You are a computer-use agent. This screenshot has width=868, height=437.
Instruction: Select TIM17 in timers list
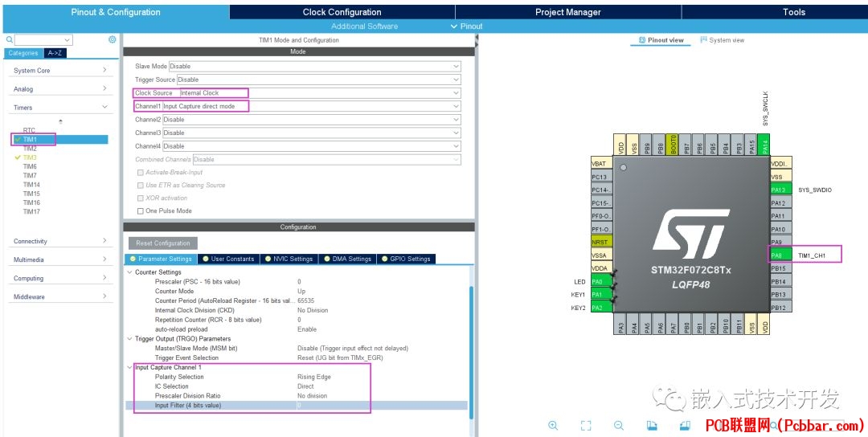pos(31,211)
